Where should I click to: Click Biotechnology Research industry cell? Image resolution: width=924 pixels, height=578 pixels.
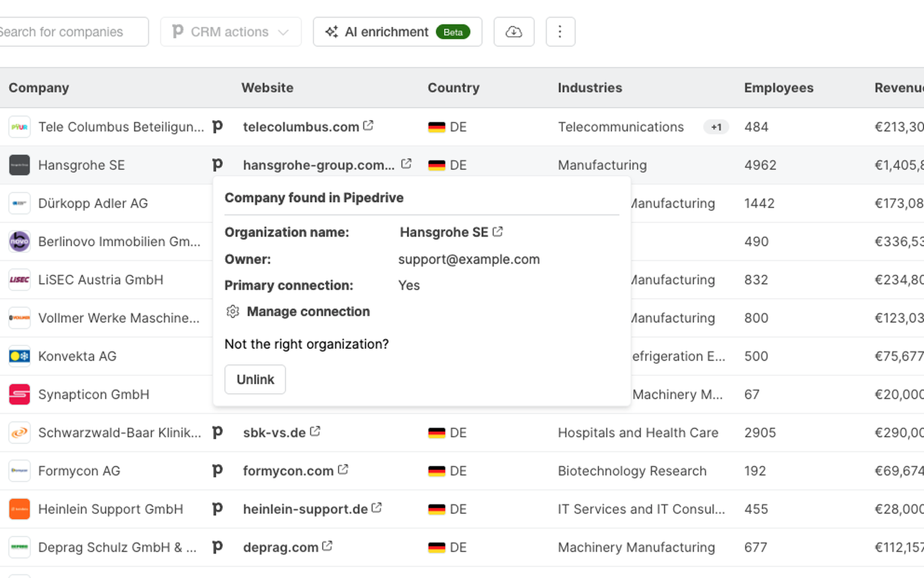[632, 471]
